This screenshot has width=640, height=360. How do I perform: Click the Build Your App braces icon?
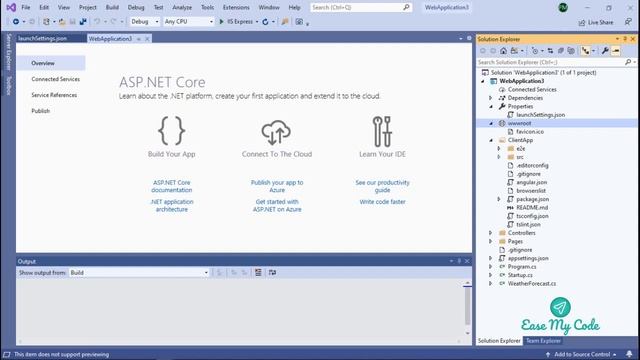pos(171,131)
